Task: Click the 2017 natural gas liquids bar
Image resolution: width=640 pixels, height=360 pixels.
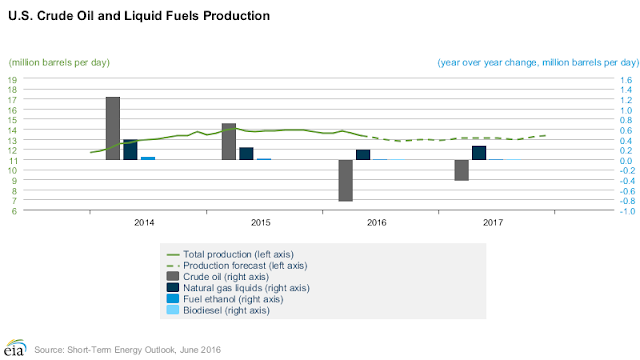Action: (x=479, y=153)
